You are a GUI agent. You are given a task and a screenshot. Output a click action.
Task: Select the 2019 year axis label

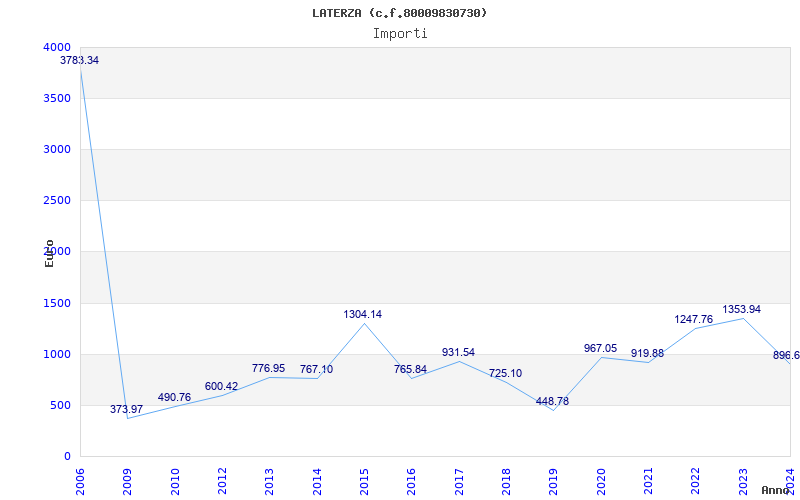click(553, 482)
